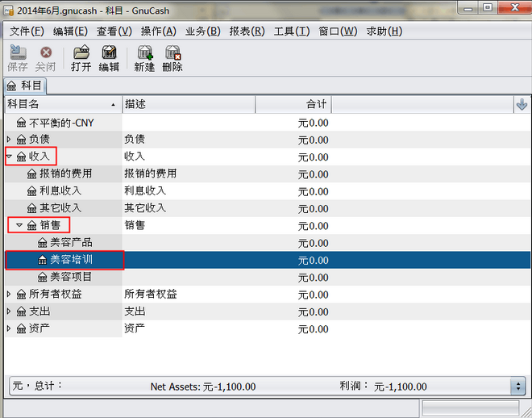Open the 编辑(E) menu
Screen dimensions: 532x418
70,31
